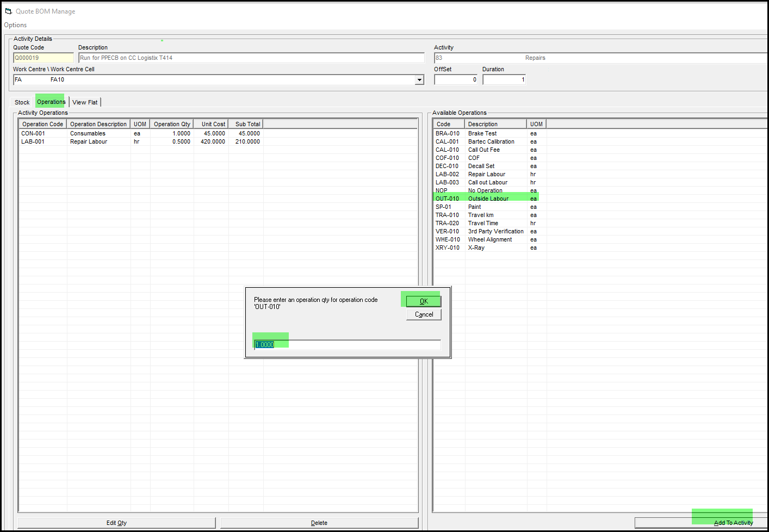Open the Options menu
This screenshot has width=769, height=532.
click(x=15, y=25)
